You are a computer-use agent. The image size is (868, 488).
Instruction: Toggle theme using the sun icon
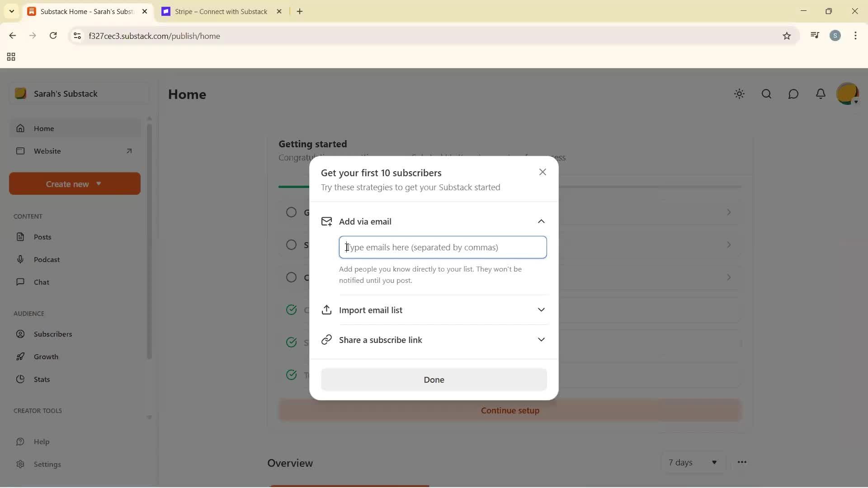740,94
